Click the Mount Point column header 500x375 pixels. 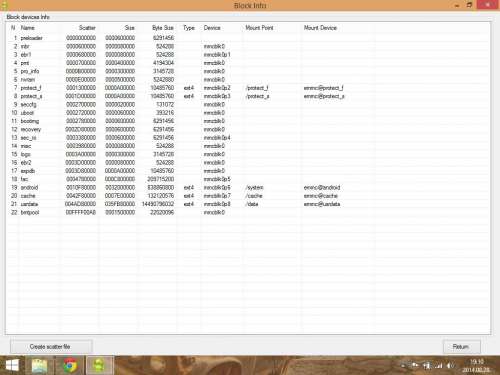pos(259,28)
